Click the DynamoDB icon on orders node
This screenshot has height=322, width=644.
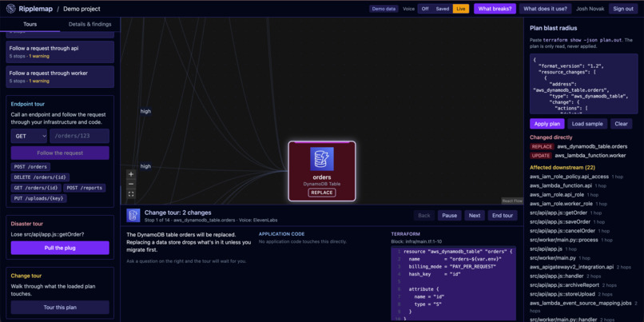tap(322, 159)
